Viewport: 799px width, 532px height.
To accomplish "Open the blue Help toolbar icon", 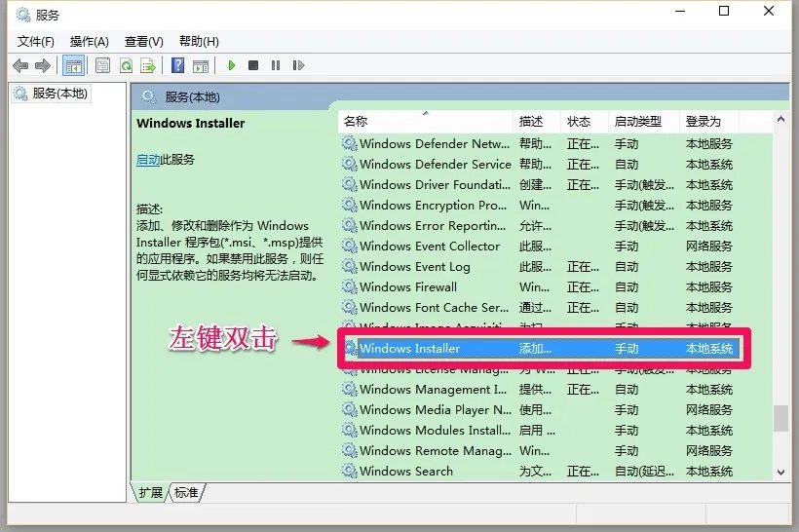I will (x=178, y=65).
